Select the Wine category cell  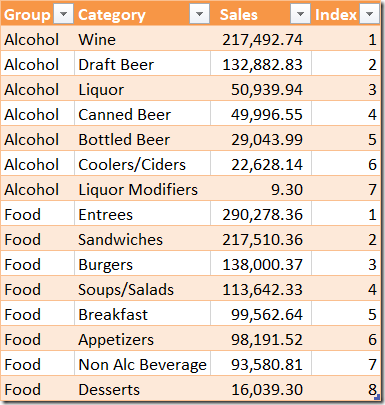coord(142,39)
